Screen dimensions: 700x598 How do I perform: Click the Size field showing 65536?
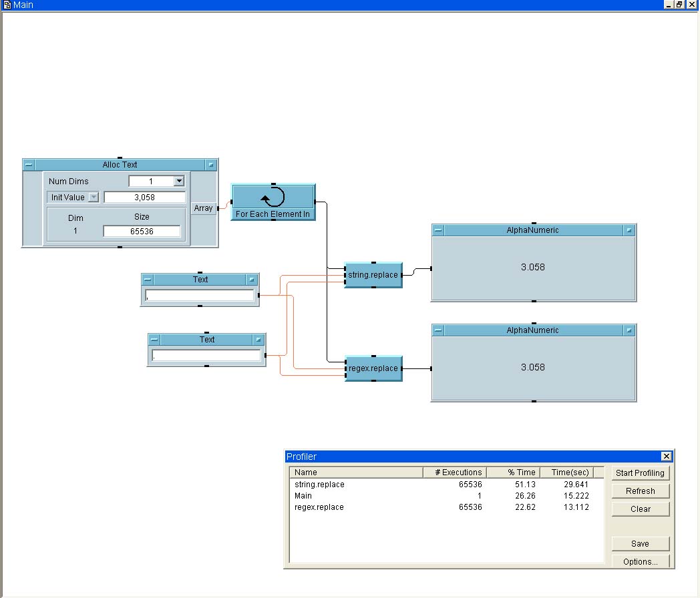tap(141, 231)
